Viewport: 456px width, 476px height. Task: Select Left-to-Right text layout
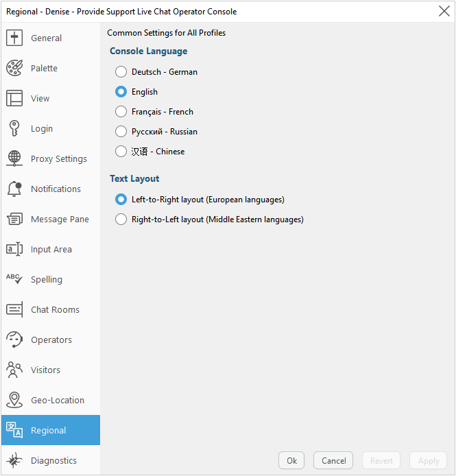coord(200,200)
